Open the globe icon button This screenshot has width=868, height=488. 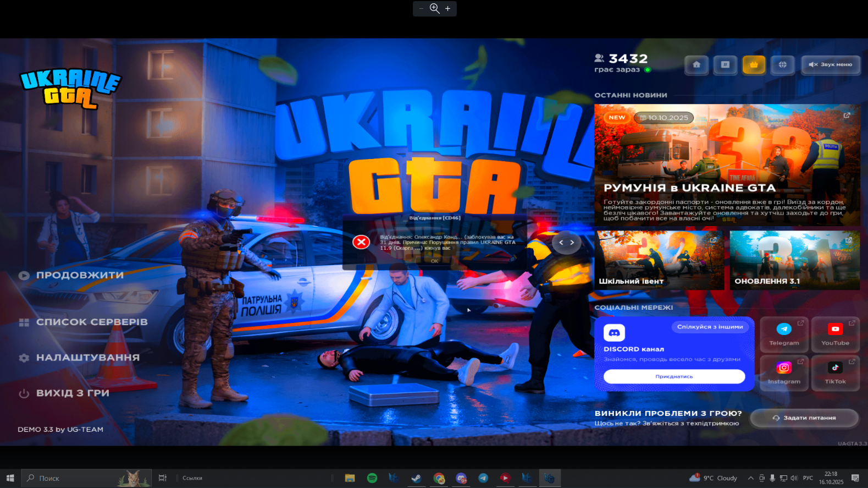coord(782,65)
